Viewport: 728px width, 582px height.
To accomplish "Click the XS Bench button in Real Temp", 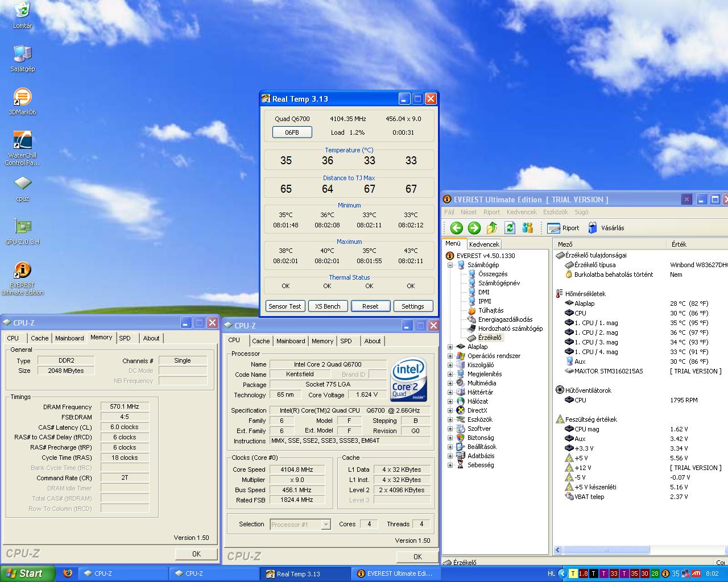I will [x=328, y=306].
